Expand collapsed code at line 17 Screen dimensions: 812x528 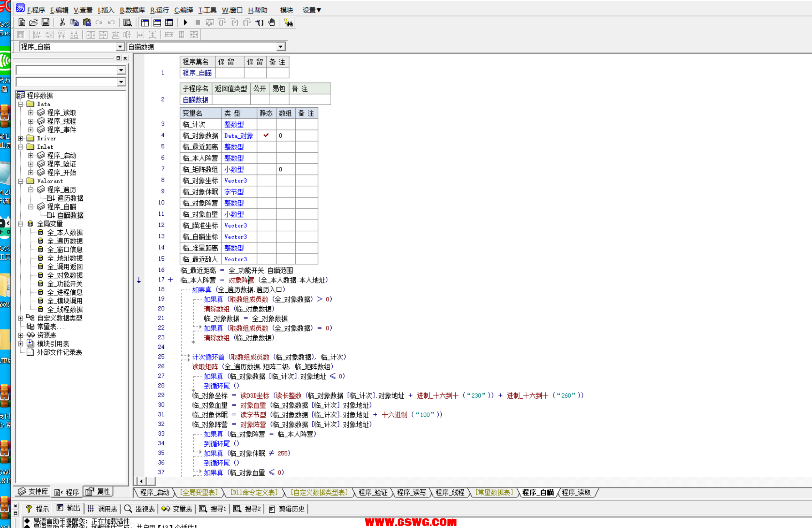click(170, 280)
